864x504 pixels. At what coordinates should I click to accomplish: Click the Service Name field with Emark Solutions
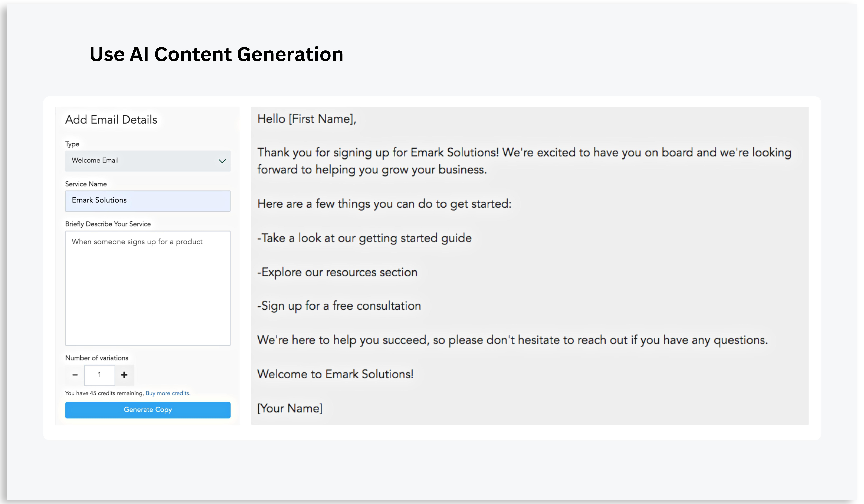(148, 201)
